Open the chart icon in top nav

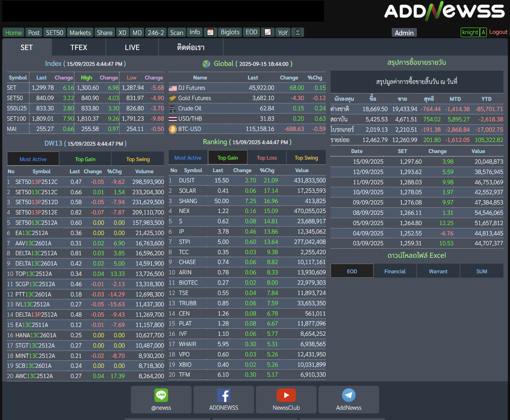click(268, 32)
